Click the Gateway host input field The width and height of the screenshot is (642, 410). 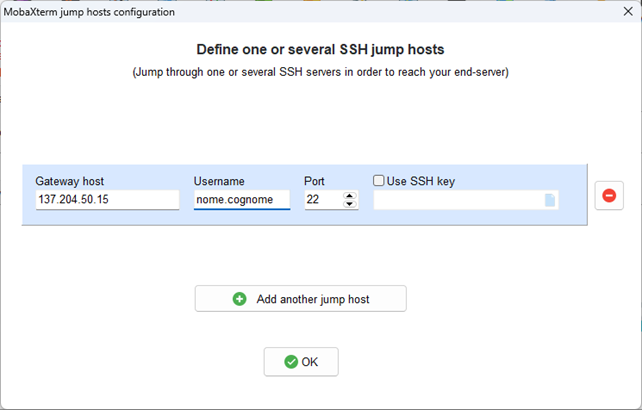(107, 199)
